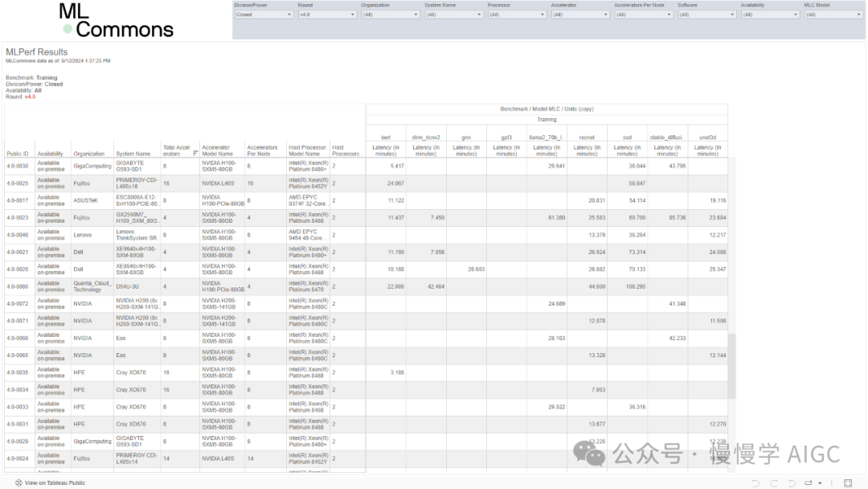Expand the Accelerator filter dropdown
This screenshot has height=489, width=868.
click(579, 15)
